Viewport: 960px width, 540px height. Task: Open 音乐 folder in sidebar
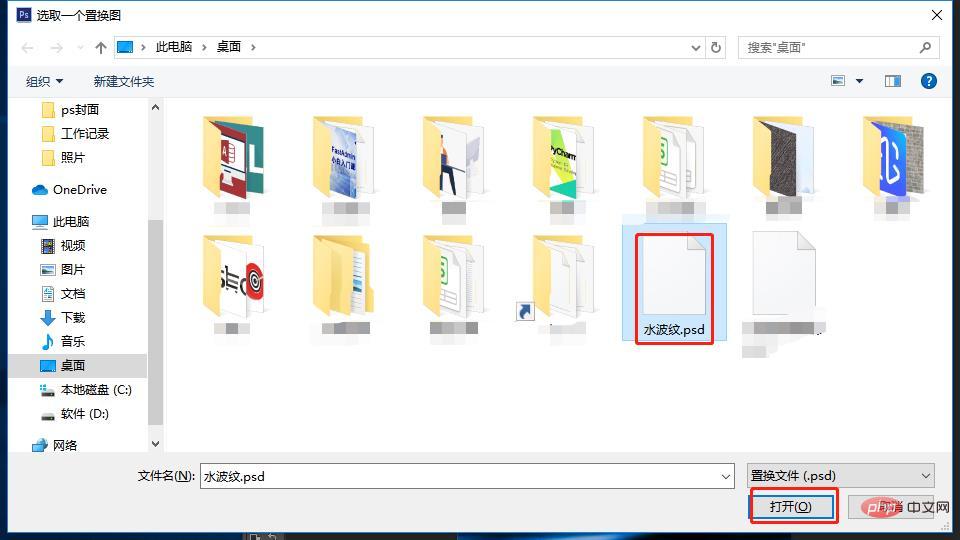(63, 341)
